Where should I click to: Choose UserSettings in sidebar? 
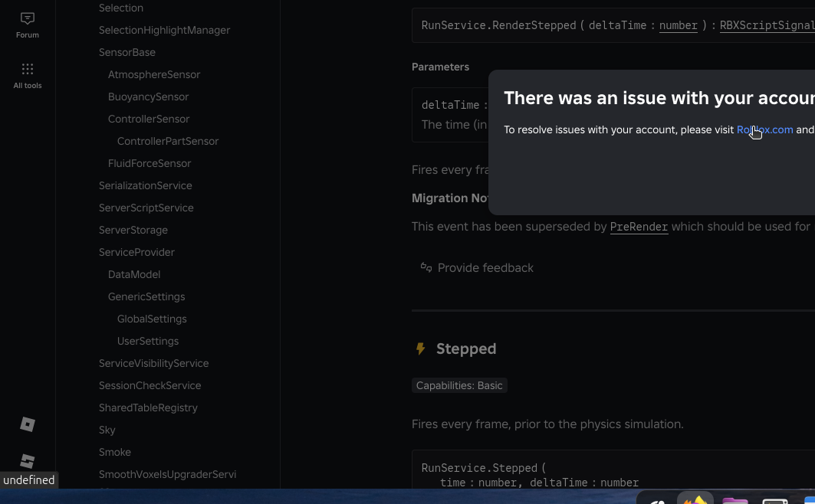pos(148,342)
